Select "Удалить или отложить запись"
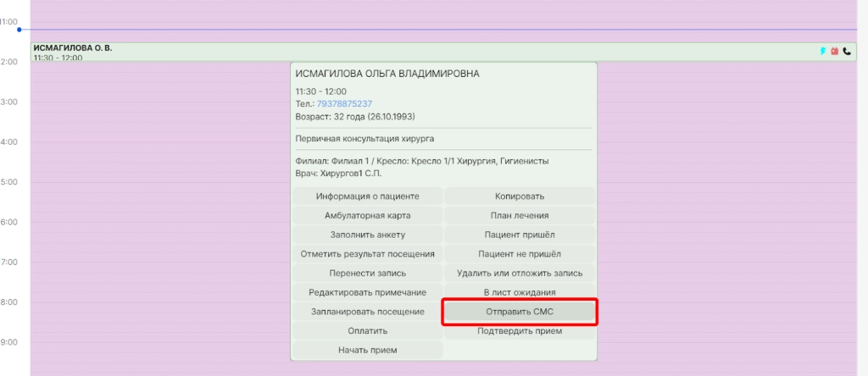Viewport: 868px width, 376px height. [520, 274]
